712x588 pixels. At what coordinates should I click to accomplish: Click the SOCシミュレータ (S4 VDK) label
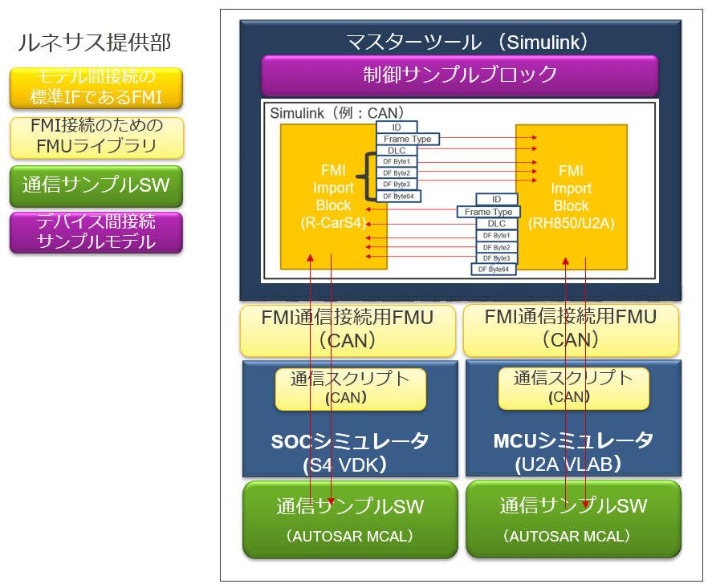(x=349, y=451)
